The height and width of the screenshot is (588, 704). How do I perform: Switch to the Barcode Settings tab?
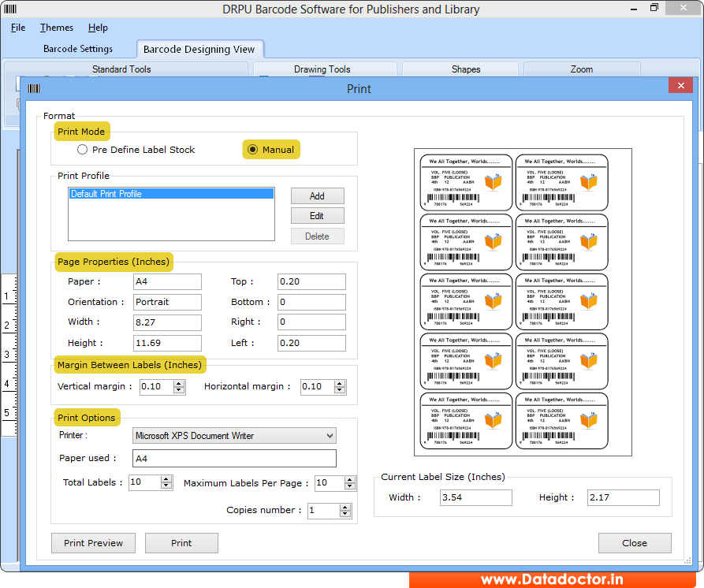click(78, 49)
